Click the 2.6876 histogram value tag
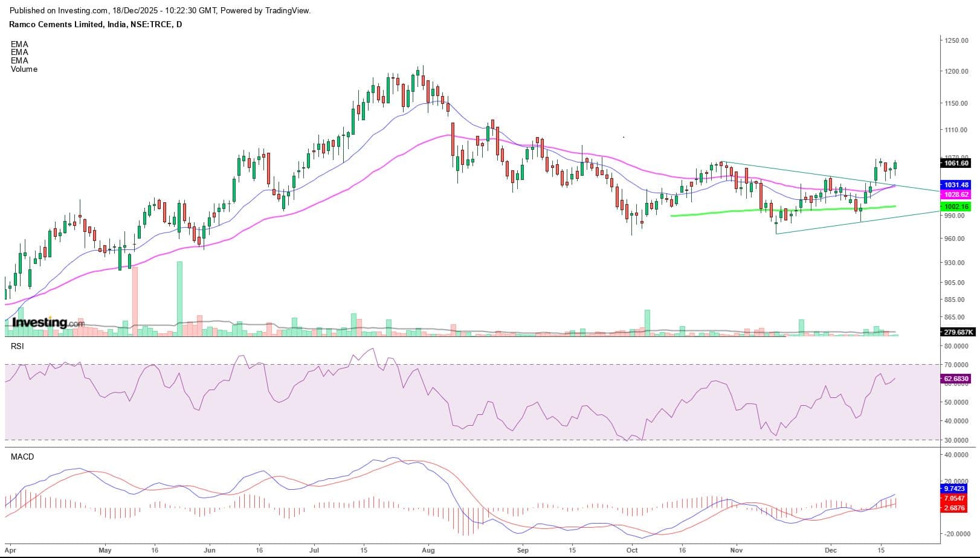This screenshot has height=558, width=980. 954,508
